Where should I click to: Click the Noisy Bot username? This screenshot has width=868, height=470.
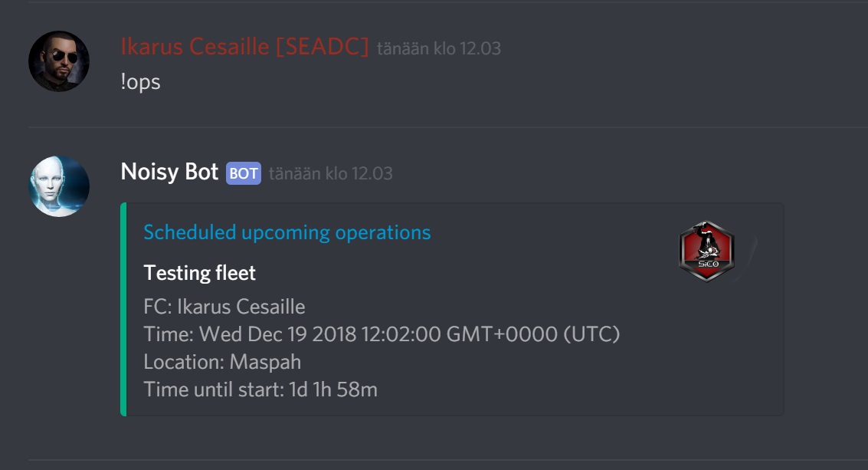pos(169,173)
